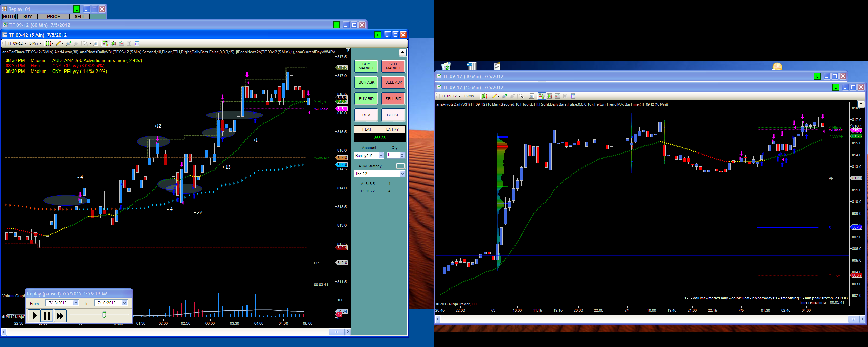Select the pencil drawing tool in 15 Min chart
This screenshot has height=347, width=868.
[495, 96]
